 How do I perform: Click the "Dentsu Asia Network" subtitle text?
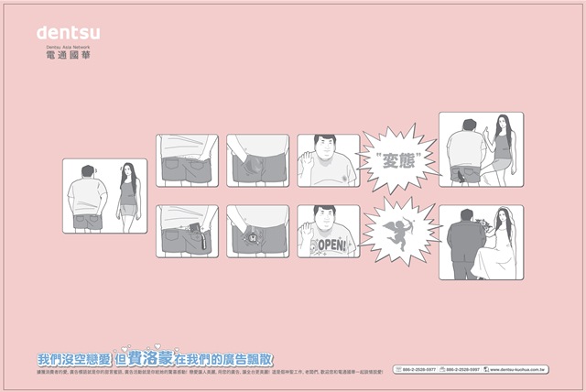69,45
